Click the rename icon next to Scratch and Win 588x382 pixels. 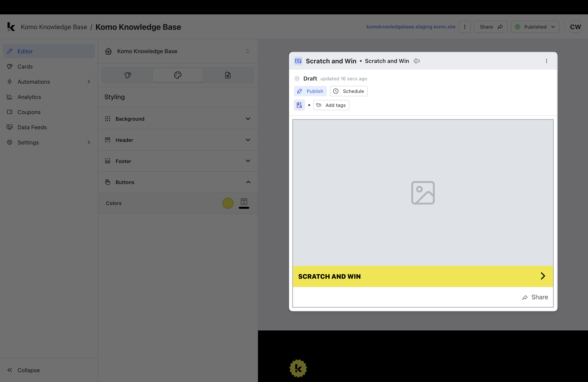(x=417, y=61)
